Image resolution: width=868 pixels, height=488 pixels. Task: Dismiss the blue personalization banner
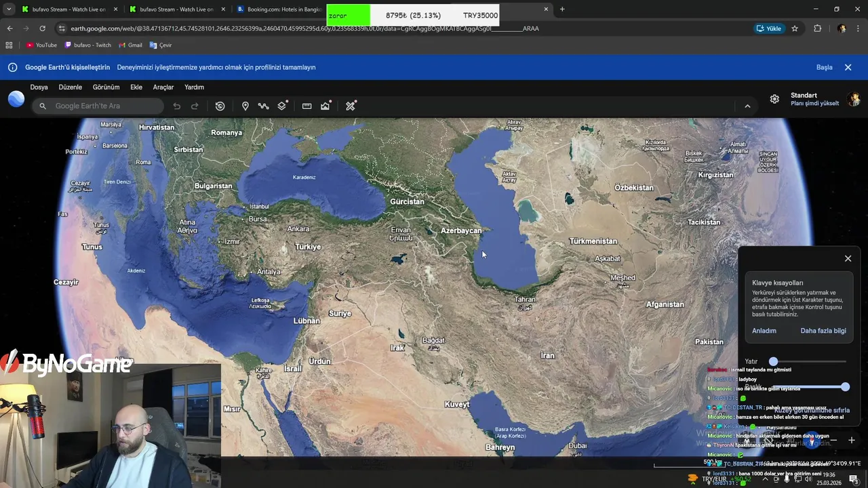(x=848, y=67)
